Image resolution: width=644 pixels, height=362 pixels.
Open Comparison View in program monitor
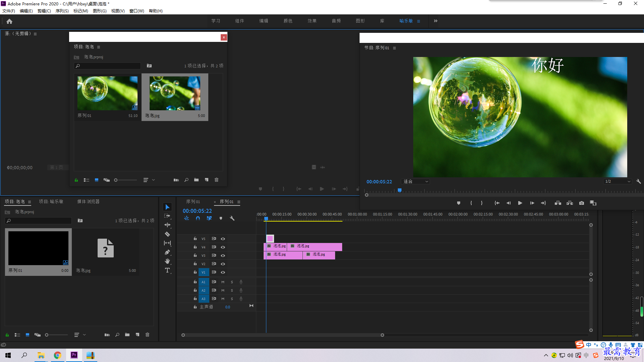click(x=593, y=203)
